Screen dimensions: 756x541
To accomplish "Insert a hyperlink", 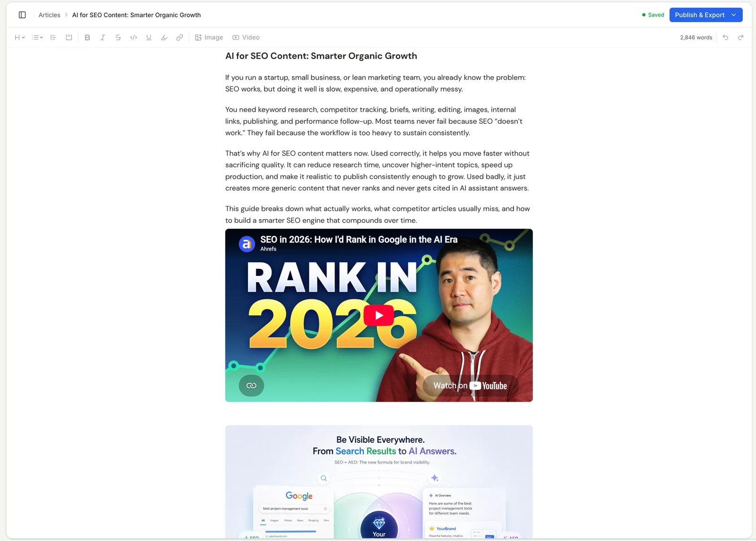I will point(180,37).
